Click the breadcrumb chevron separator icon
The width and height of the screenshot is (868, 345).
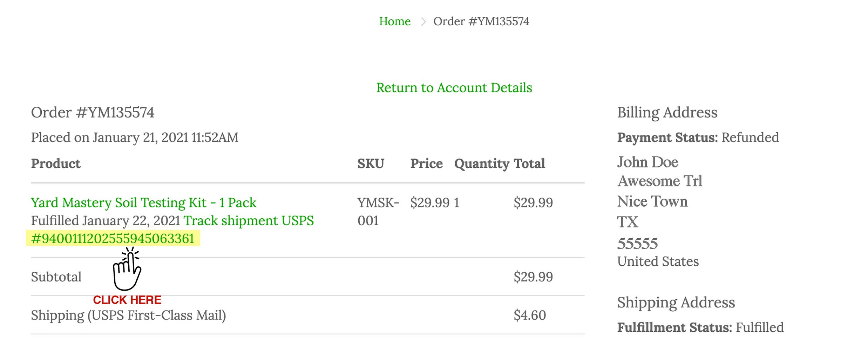click(423, 22)
